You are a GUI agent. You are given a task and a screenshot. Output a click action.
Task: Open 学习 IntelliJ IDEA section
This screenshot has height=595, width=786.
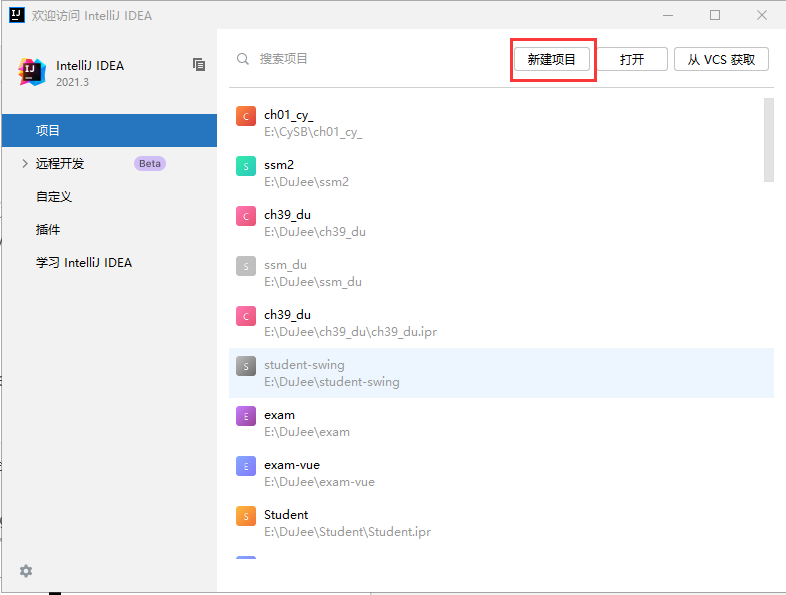point(84,263)
